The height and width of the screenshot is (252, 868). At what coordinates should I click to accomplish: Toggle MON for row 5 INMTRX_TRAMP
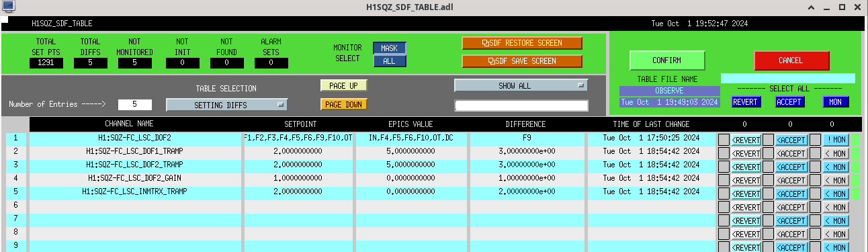[x=836, y=194]
